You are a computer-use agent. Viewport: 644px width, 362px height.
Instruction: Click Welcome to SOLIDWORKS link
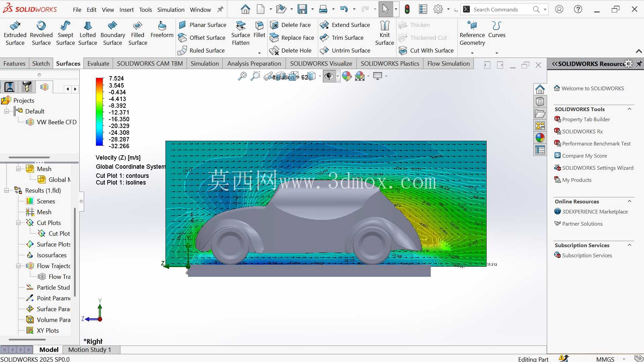pos(592,89)
